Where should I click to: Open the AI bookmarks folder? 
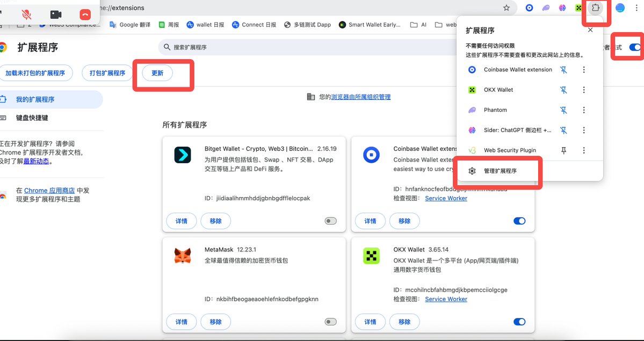tap(418, 25)
